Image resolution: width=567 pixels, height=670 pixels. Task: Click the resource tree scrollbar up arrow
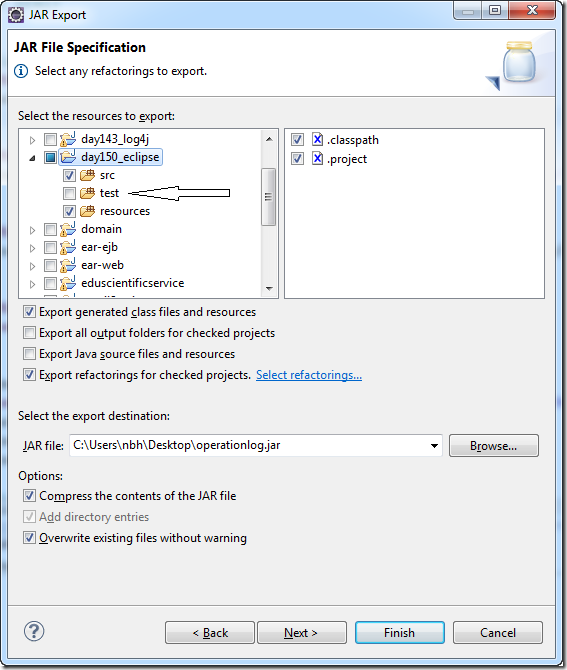click(x=269, y=139)
